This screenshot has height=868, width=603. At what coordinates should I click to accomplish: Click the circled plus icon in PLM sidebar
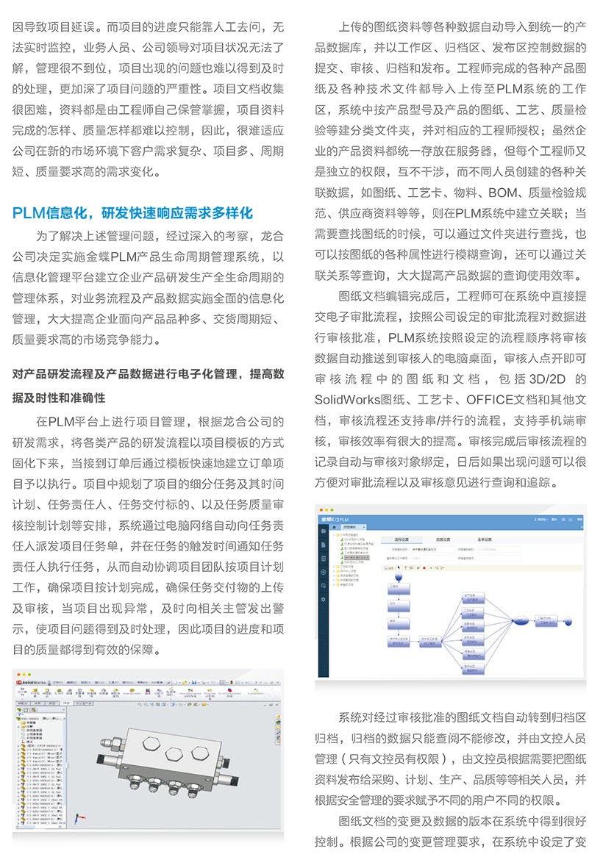click(x=324, y=572)
